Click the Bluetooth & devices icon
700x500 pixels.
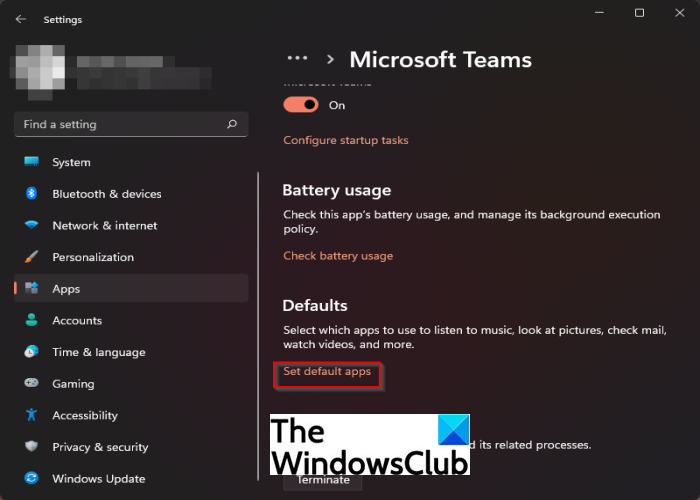coord(32,194)
